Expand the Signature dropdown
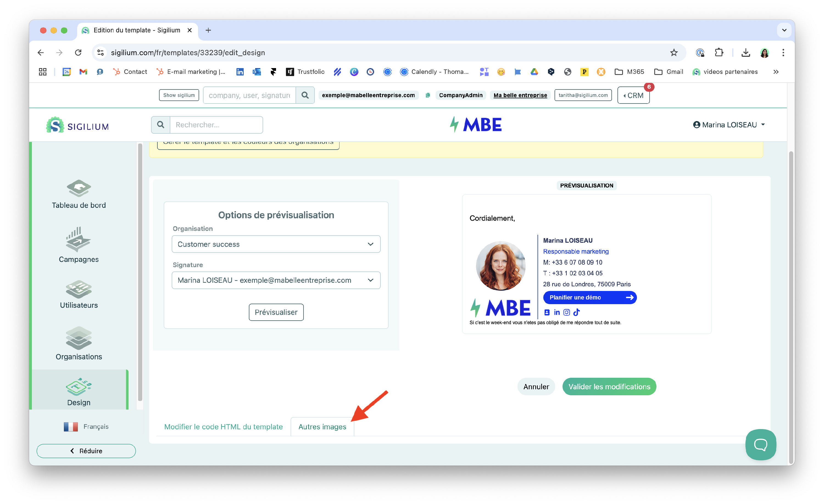 (276, 280)
